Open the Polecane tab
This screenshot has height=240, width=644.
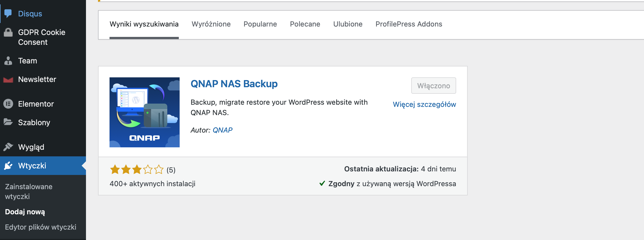point(305,24)
